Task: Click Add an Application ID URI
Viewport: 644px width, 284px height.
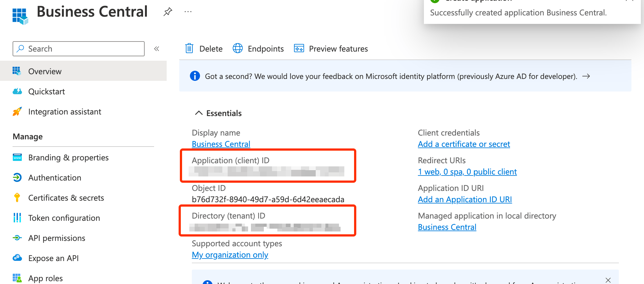Action: [465, 199]
